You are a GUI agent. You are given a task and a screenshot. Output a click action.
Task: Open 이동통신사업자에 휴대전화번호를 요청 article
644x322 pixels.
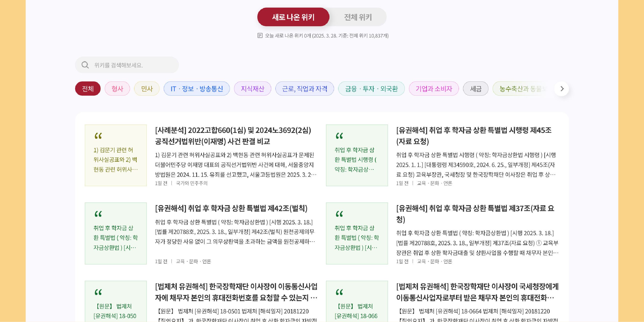coord(236,292)
